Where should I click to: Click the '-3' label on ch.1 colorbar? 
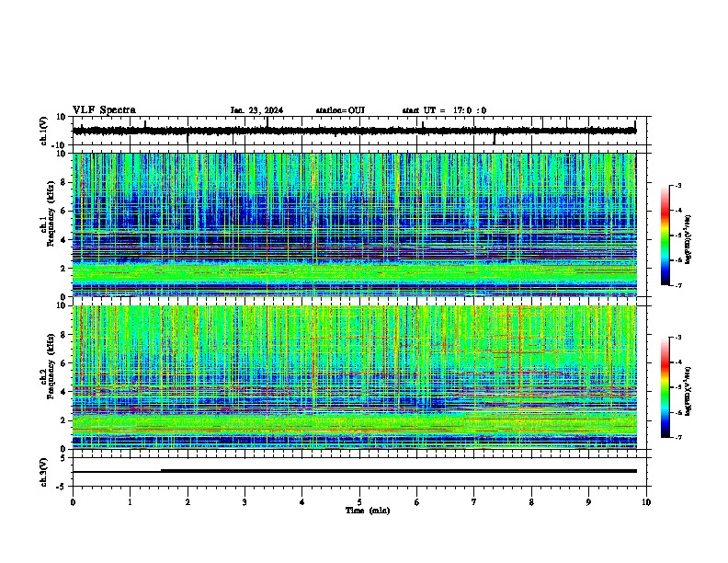pyautogui.click(x=677, y=186)
